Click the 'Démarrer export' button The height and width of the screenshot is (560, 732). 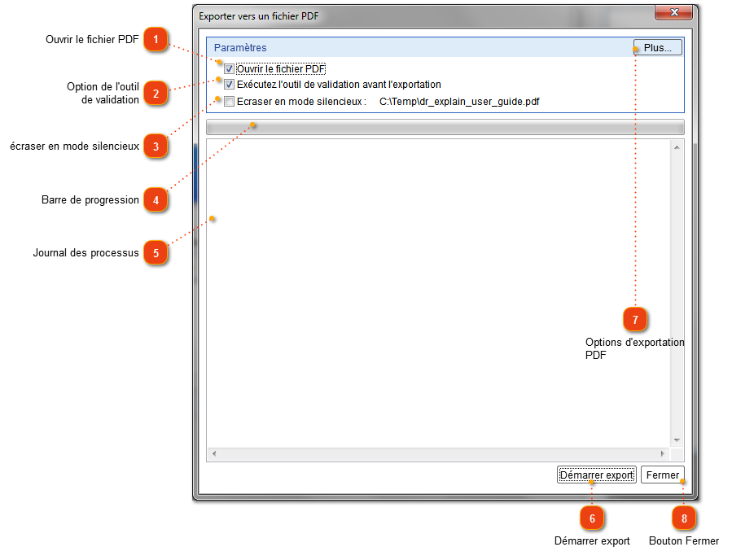pyautogui.click(x=596, y=475)
